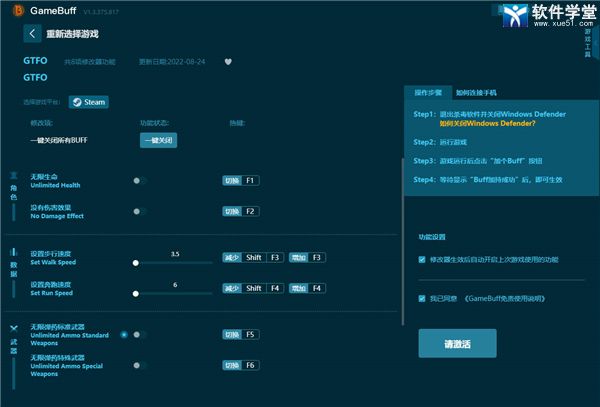Open the 如何连接手机 tab
The width and height of the screenshot is (600, 407).
coord(475,92)
